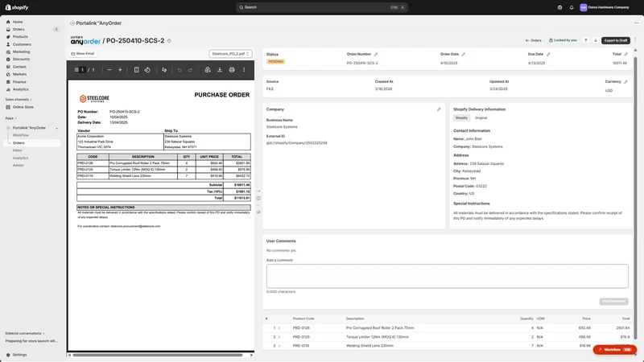This screenshot has height=362, width=644.
Task: Expand the Apps section
Action: [x=10, y=118]
